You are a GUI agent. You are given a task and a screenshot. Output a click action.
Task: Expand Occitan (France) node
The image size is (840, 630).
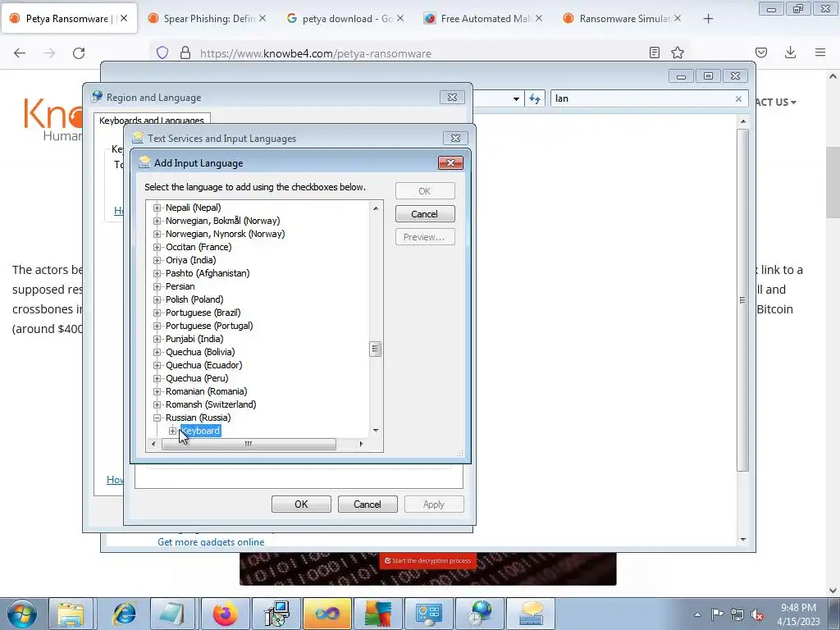pos(157,247)
